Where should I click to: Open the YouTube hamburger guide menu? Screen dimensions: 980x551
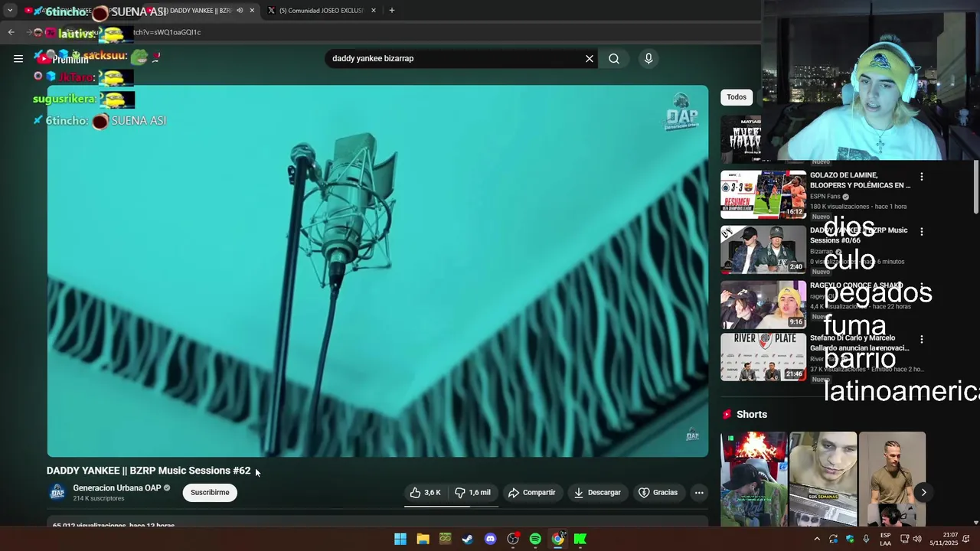pyautogui.click(x=18, y=58)
